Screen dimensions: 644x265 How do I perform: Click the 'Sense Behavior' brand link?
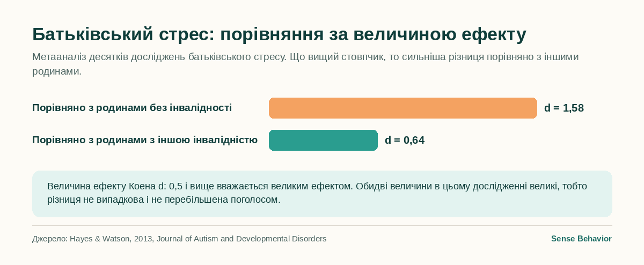[581, 239]
